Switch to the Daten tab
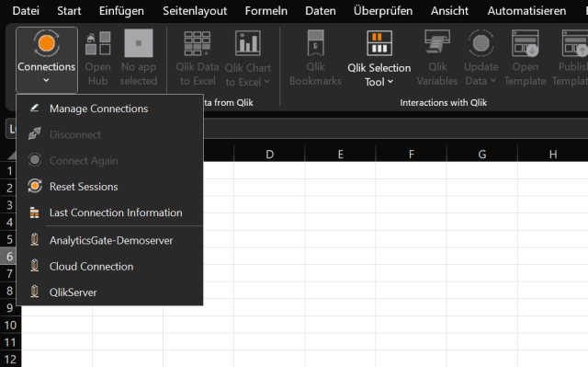The height and width of the screenshot is (367, 588). coord(321,11)
